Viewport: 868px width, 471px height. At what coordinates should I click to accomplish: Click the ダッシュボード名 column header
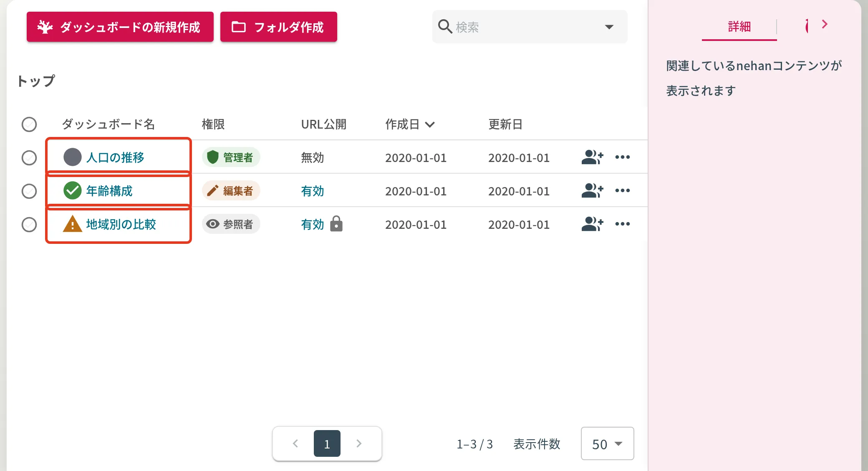point(108,124)
